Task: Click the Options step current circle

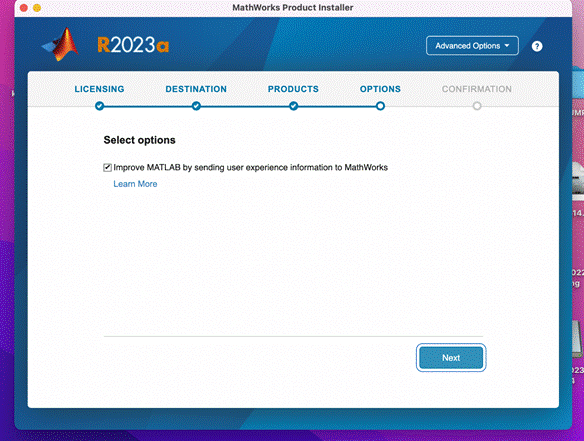Action: [x=380, y=106]
